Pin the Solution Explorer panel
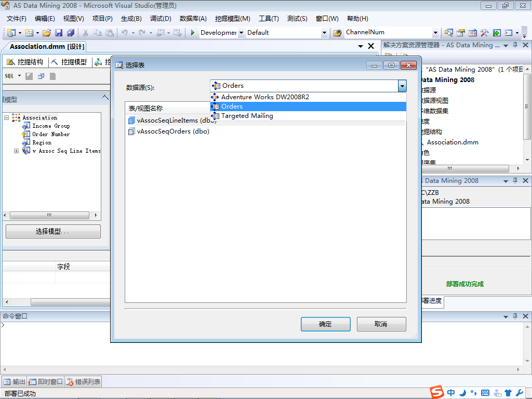The width and height of the screenshot is (532, 399). [515, 45]
